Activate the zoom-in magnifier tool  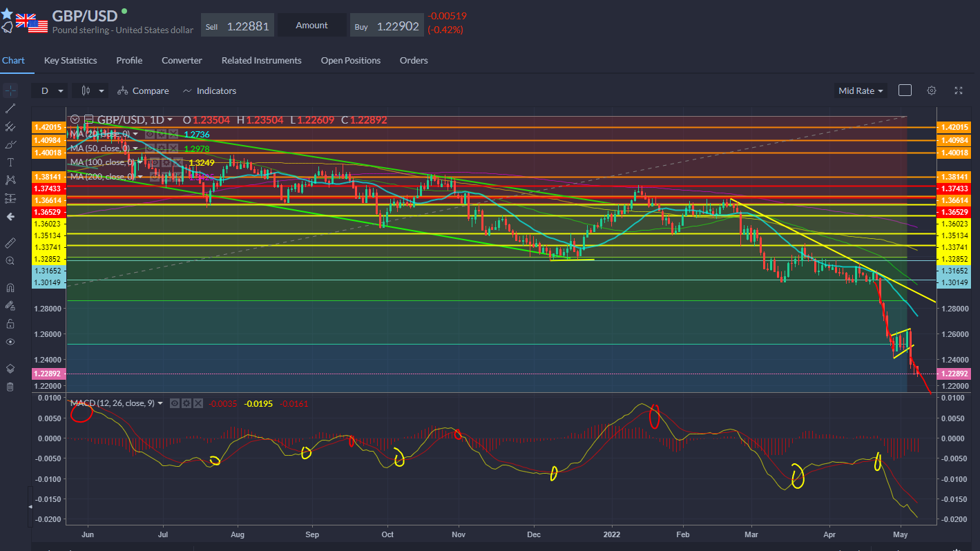(10, 261)
